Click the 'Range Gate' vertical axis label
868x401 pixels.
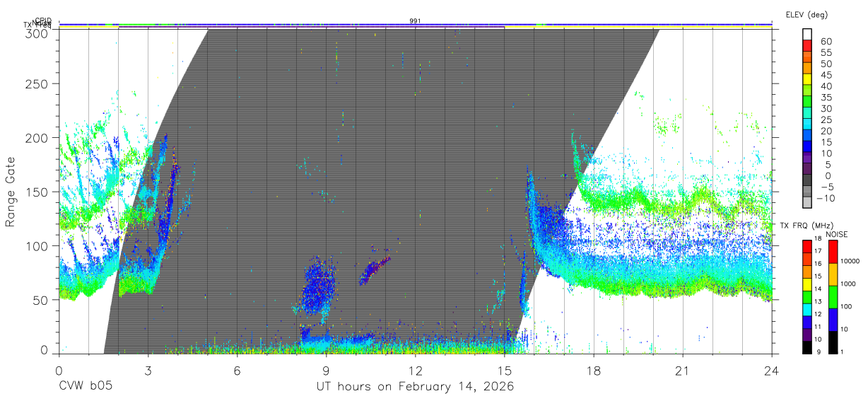pyautogui.click(x=11, y=192)
